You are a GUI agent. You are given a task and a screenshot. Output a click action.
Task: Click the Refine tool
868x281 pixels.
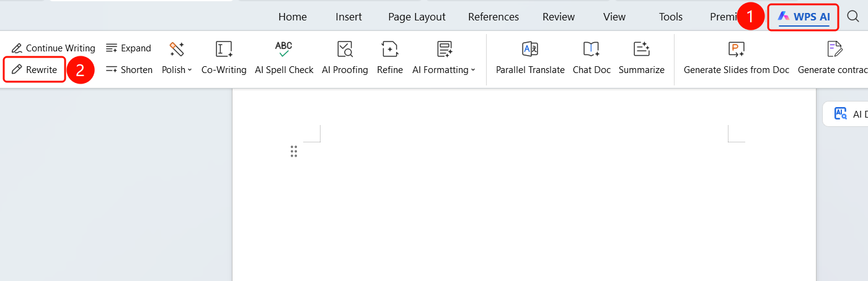(390, 58)
